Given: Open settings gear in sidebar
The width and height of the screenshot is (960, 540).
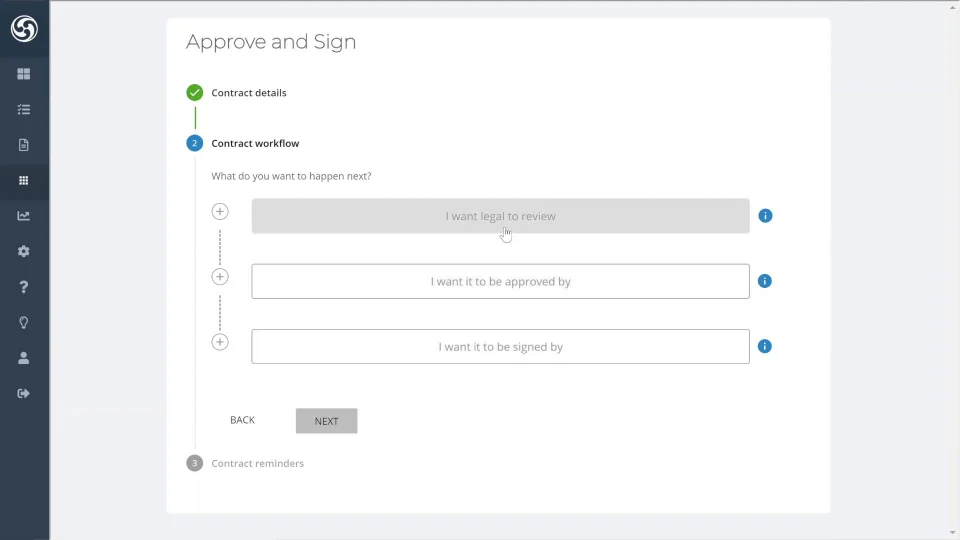Looking at the screenshot, I should click(x=24, y=252).
